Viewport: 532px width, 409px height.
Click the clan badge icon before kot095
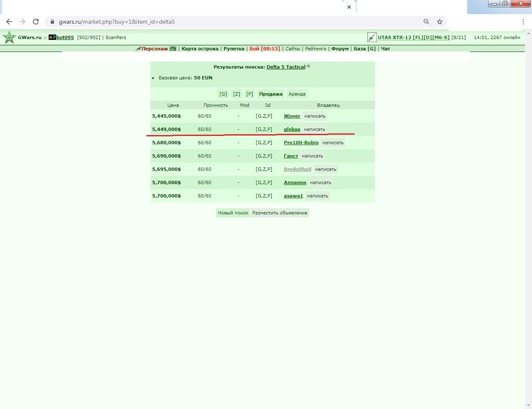coord(52,37)
